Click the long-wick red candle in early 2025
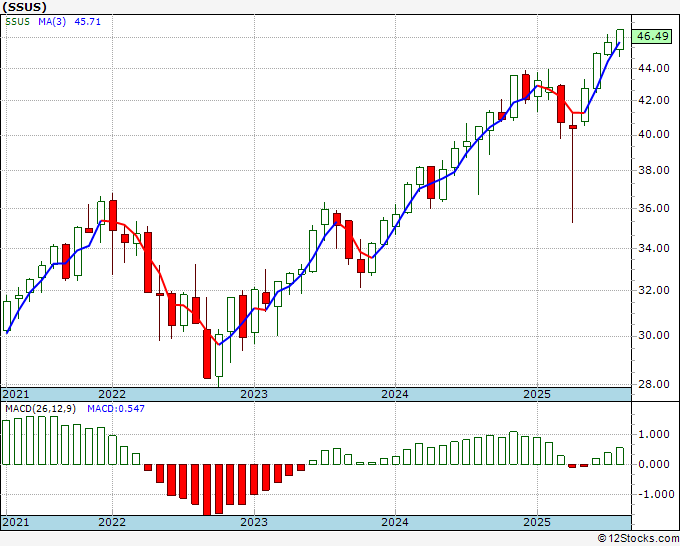This screenshot has height=546, width=680. (573, 127)
